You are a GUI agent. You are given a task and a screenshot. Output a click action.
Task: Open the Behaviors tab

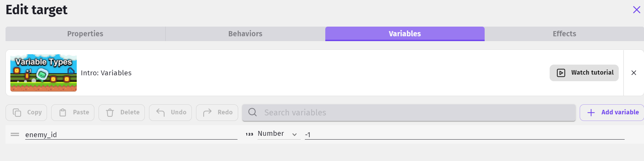pos(245,34)
